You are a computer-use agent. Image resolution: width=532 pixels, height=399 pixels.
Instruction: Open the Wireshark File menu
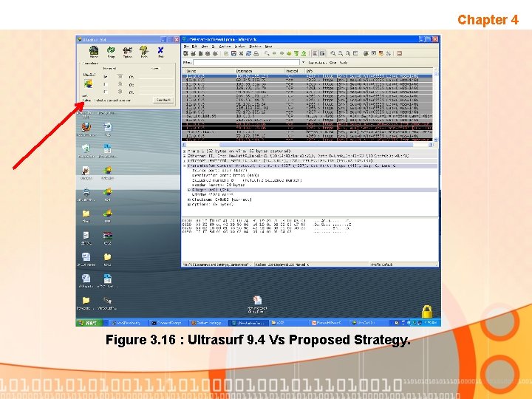click(186, 46)
